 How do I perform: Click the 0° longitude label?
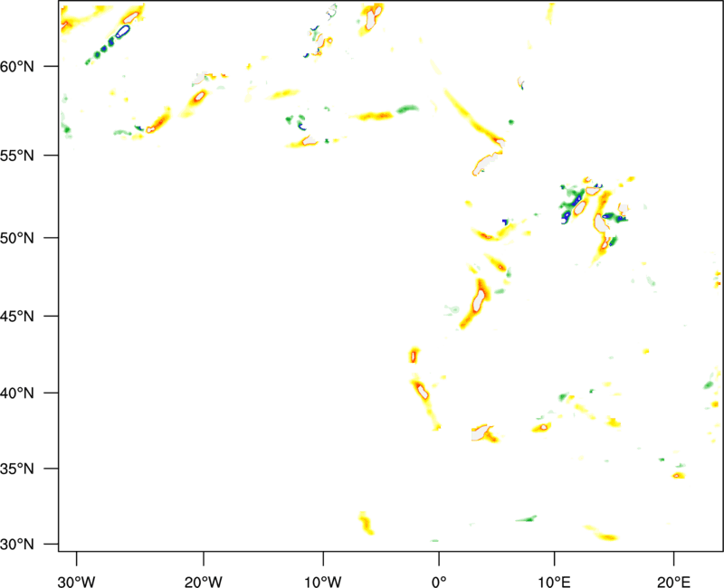point(439,582)
